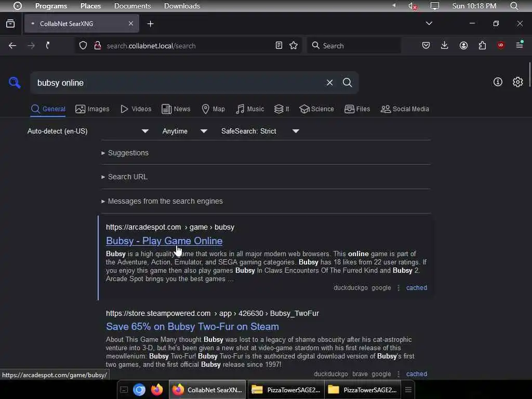Open the Pocket save icon
Screen dimensions: 532x399
coord(426,46)
